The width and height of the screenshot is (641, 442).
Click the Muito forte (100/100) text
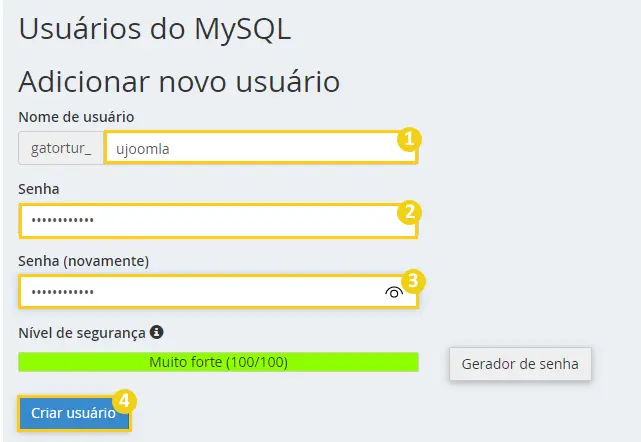(218, 362)
